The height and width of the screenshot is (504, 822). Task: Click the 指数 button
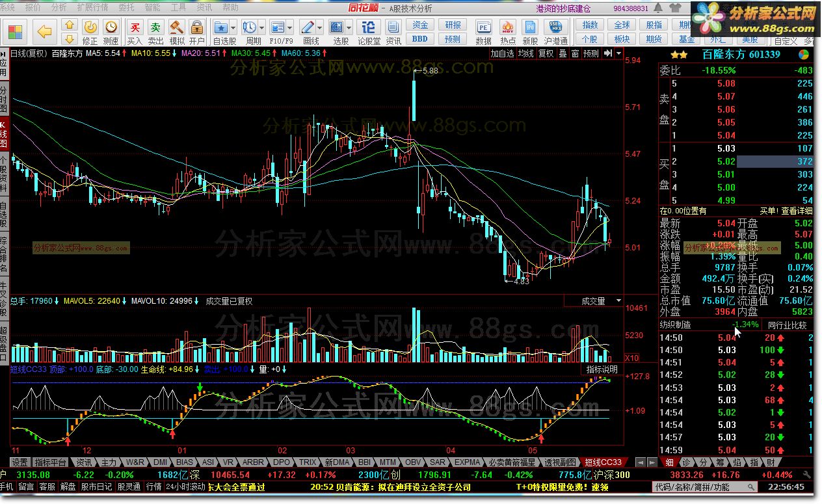590,25
